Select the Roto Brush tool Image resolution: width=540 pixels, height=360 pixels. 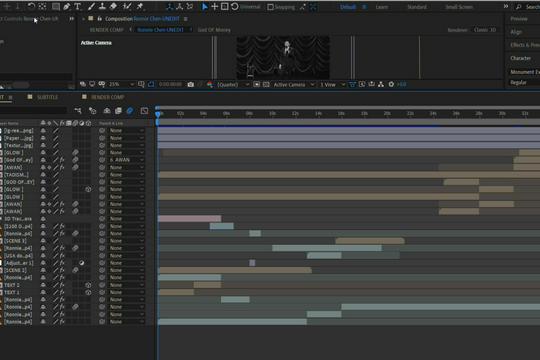(127, 6)
